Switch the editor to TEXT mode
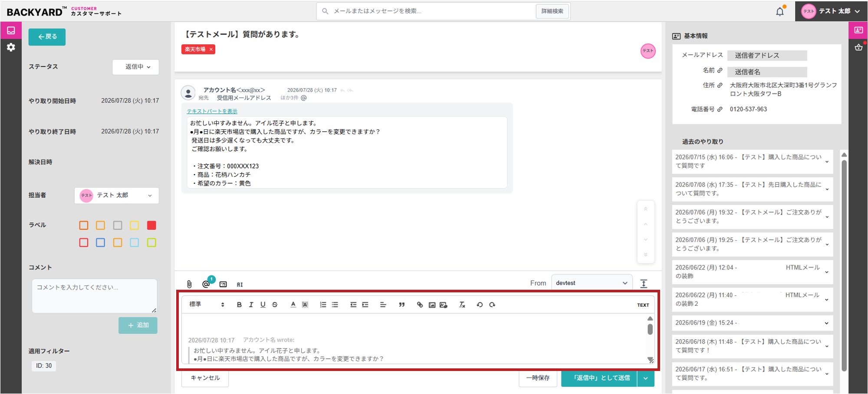 pyautogui.click(x=643, y=305)
